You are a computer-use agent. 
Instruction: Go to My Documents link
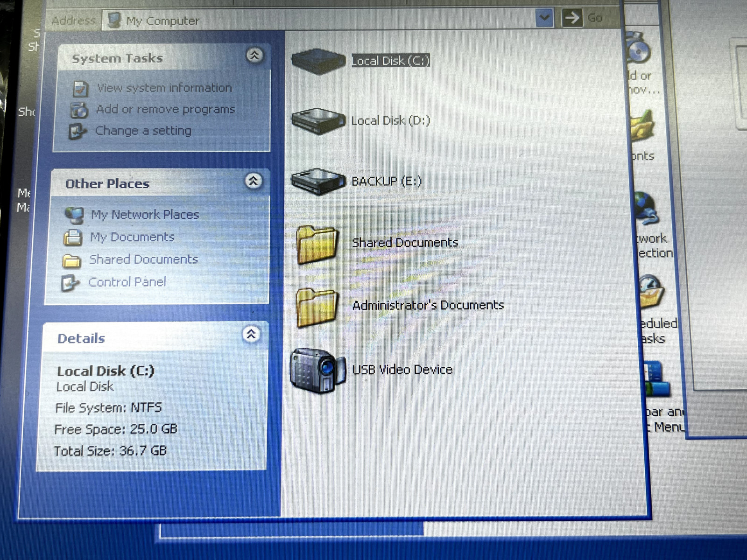[x=132, y=237]
